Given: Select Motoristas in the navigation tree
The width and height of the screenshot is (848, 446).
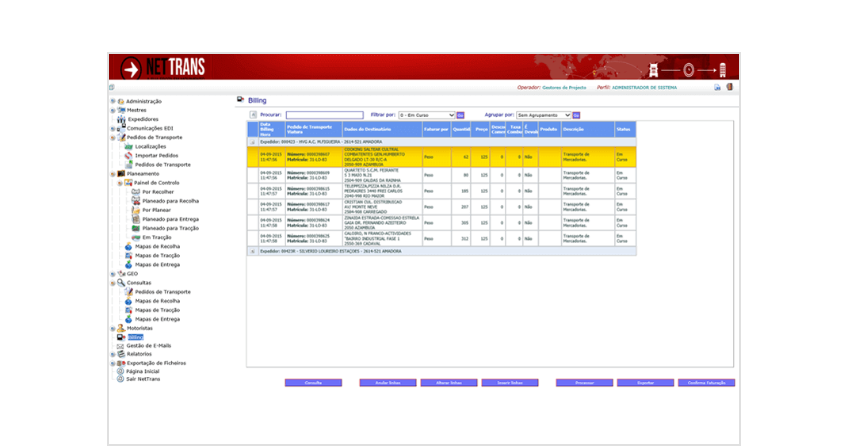Looking at the screenshot, I should pyautogui.click(x=140, y=328).
